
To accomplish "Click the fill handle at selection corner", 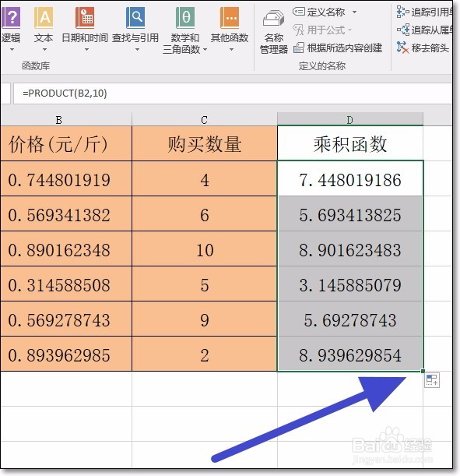I will 423,371.
